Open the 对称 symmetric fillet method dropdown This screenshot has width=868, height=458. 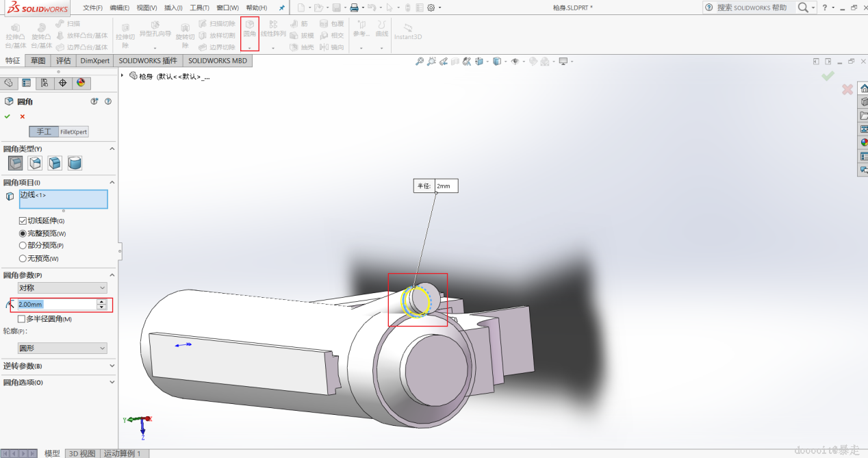(x=62, y=288)
